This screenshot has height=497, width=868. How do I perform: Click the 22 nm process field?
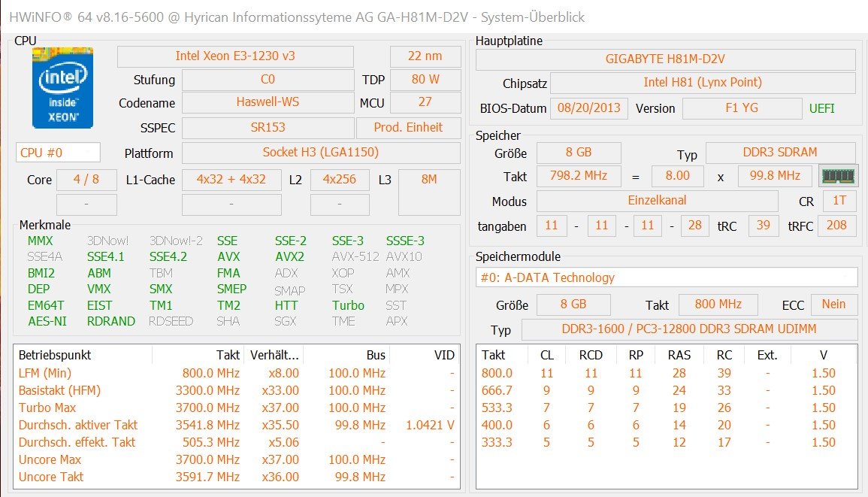425,56
